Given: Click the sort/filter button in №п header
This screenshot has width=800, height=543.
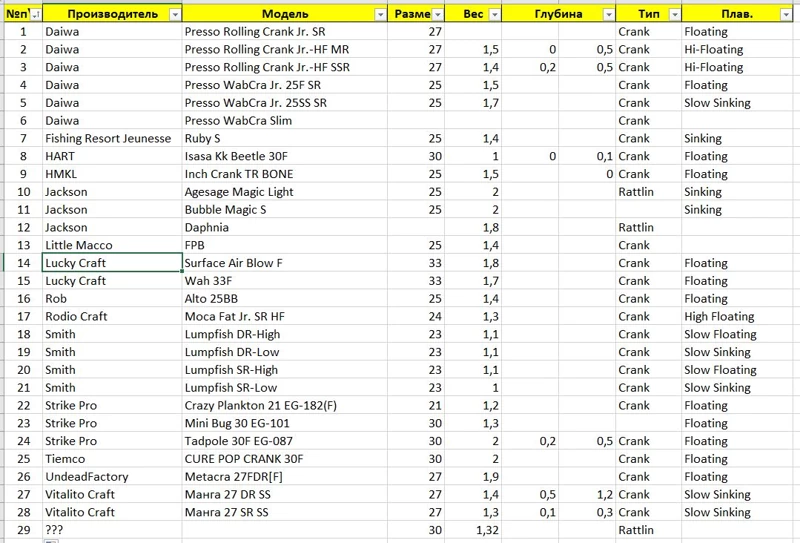Looking at the screenshot, I should click(36, 15).
